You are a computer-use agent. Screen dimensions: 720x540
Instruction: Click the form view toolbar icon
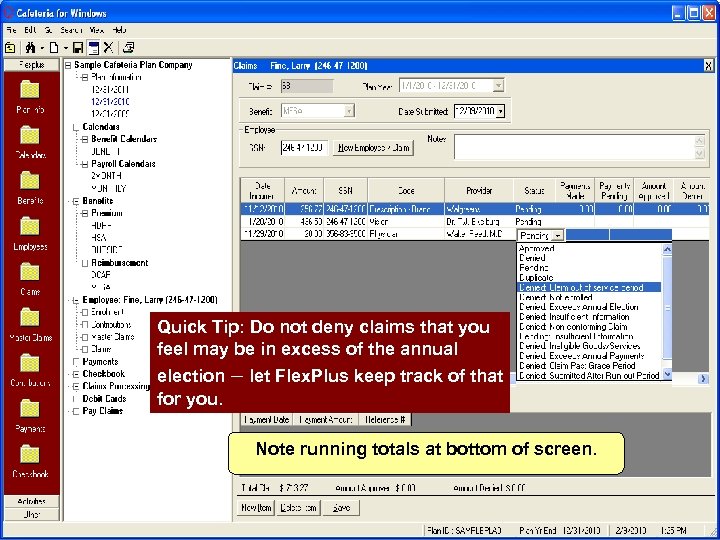pyautogui.click(x=93, y=48)
